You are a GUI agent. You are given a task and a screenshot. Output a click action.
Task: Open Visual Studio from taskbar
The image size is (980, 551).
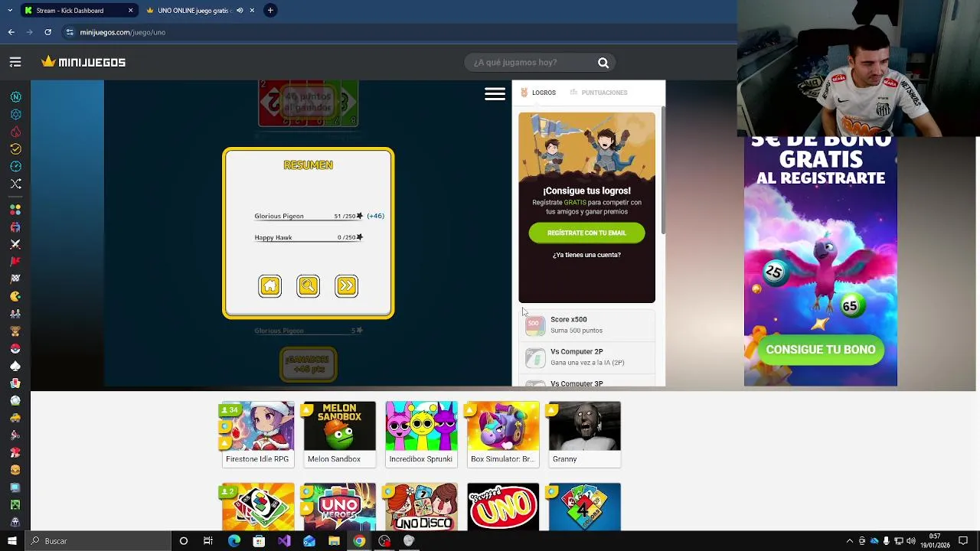point(284,541)
